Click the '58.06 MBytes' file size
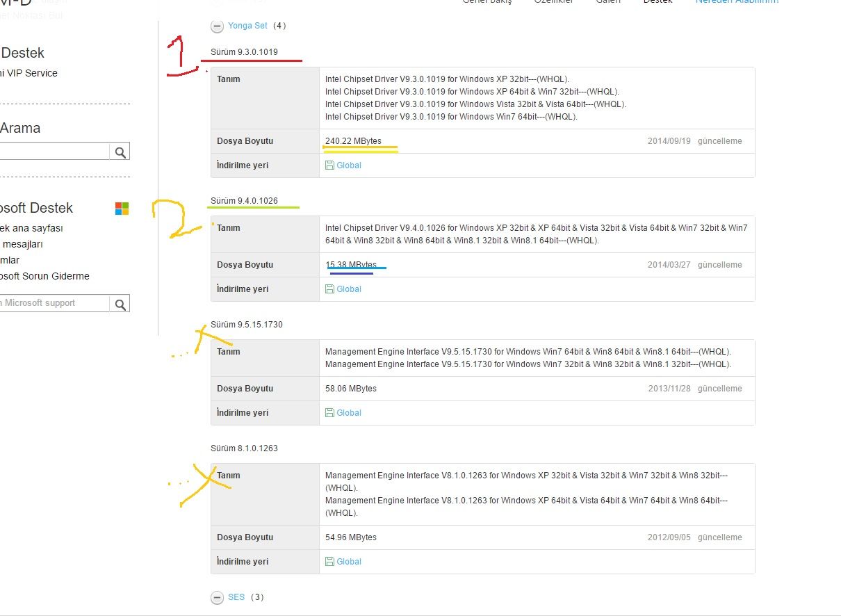The image size is (841, 616). pos(351,389)
